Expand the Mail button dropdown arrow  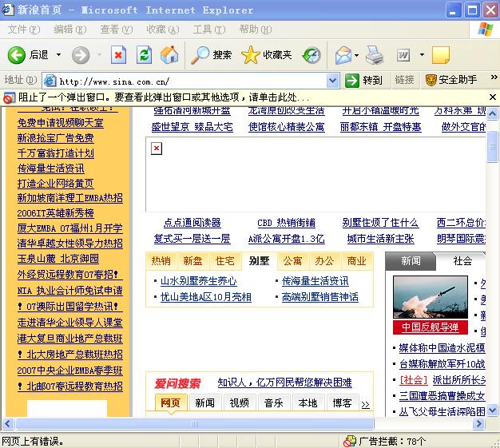click(357, 55)
